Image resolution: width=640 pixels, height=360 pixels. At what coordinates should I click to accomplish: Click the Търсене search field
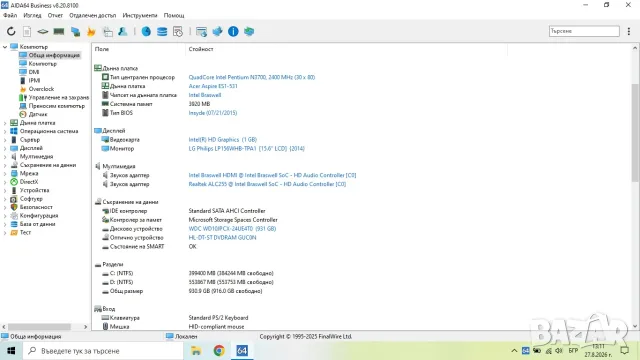[584, 31]
